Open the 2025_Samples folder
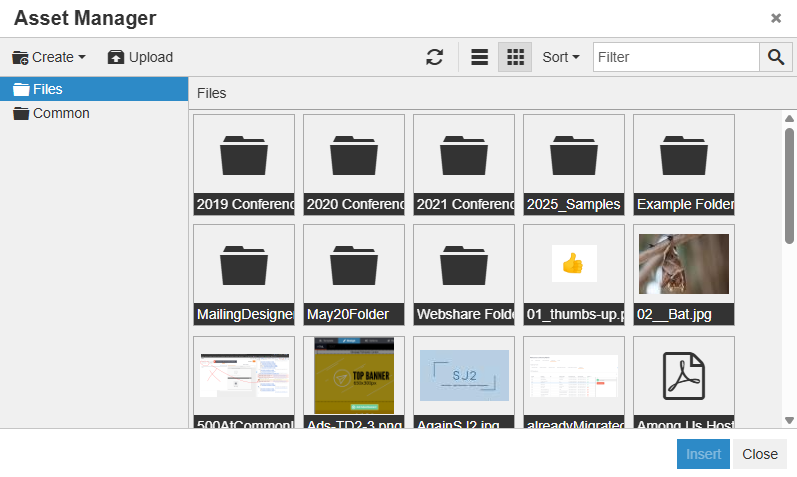The height and width of the screenshot is (477, 797). [574, 155]
